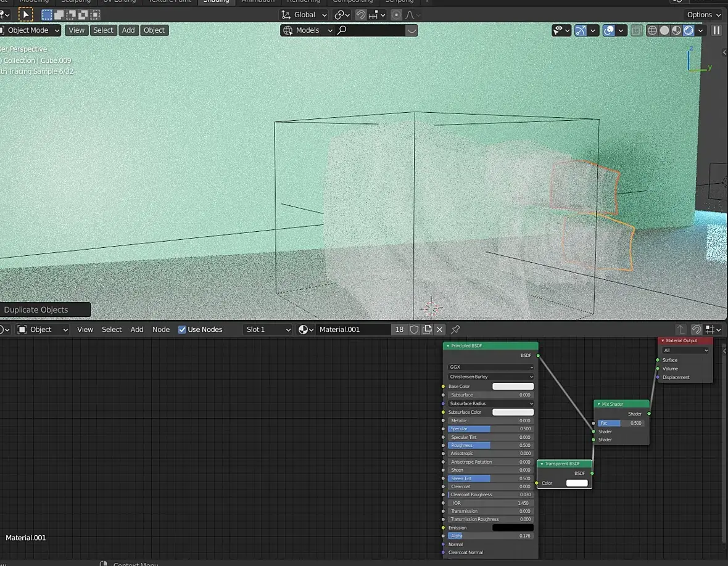This screenshot has width=728, height=566.
Task: Uncheck the Use Nodes checkbox
Action: 182,330
